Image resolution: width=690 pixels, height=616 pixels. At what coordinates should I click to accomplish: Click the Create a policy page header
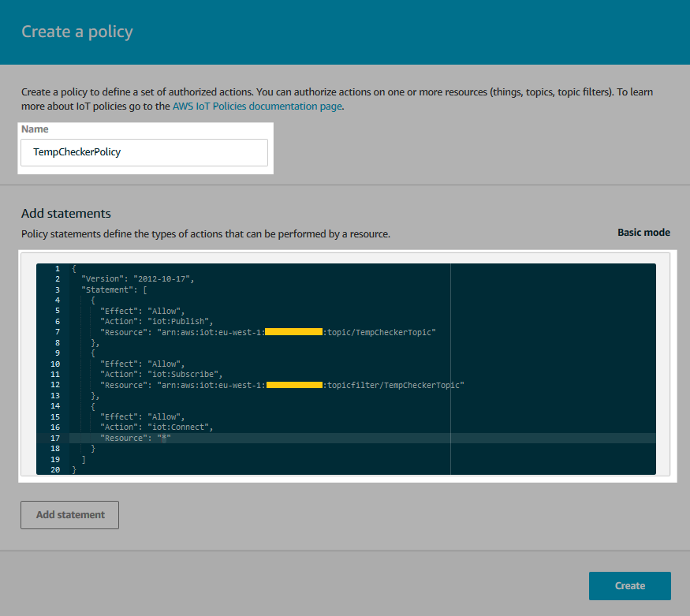point(76,32)
